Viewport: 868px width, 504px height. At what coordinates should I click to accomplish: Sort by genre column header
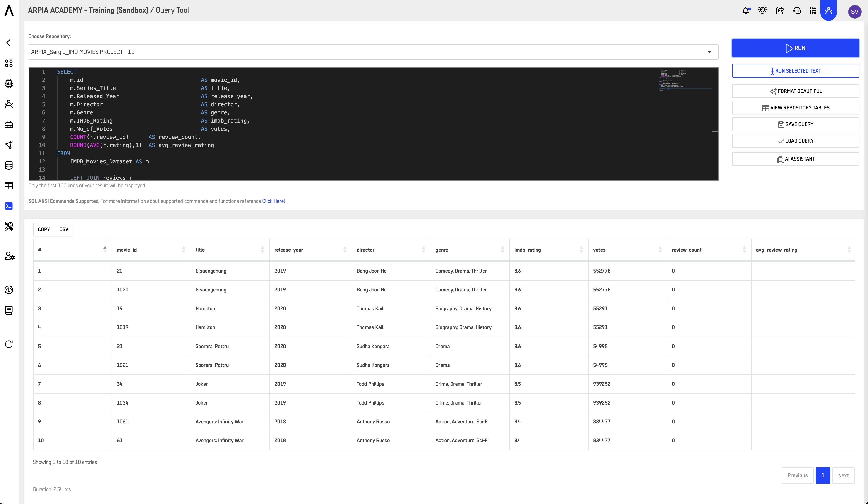(470, 250)
